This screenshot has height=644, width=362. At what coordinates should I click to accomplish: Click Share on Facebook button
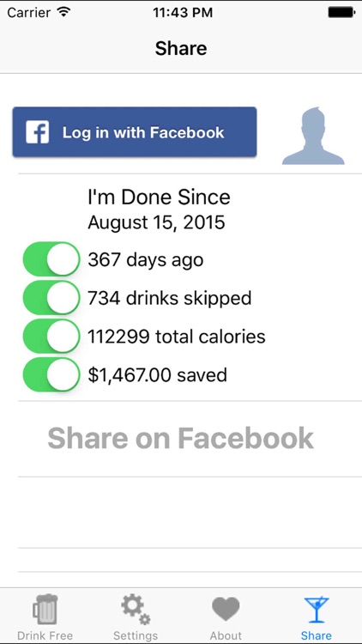click(x=181, y=438)
